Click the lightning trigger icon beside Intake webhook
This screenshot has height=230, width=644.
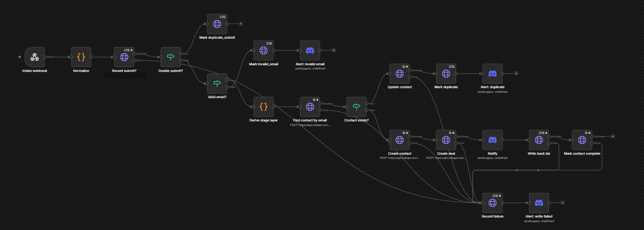coord(20,57)
